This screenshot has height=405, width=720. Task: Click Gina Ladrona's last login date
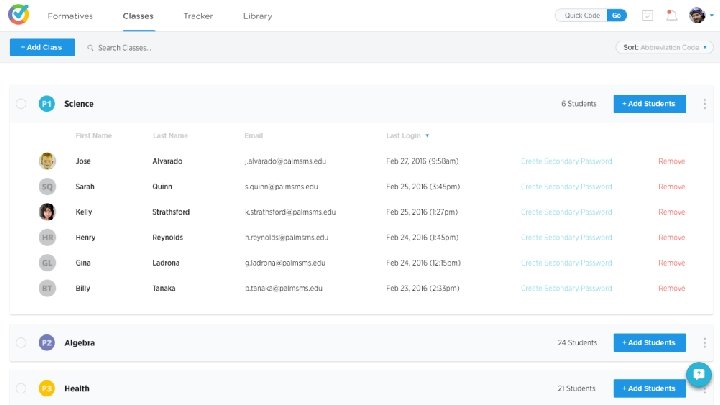click(x=423, y=263)
